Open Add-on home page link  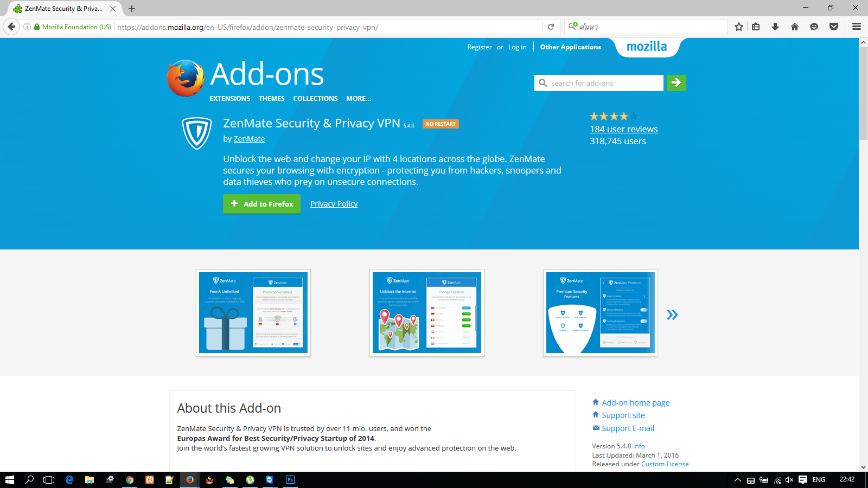[635, 403]
